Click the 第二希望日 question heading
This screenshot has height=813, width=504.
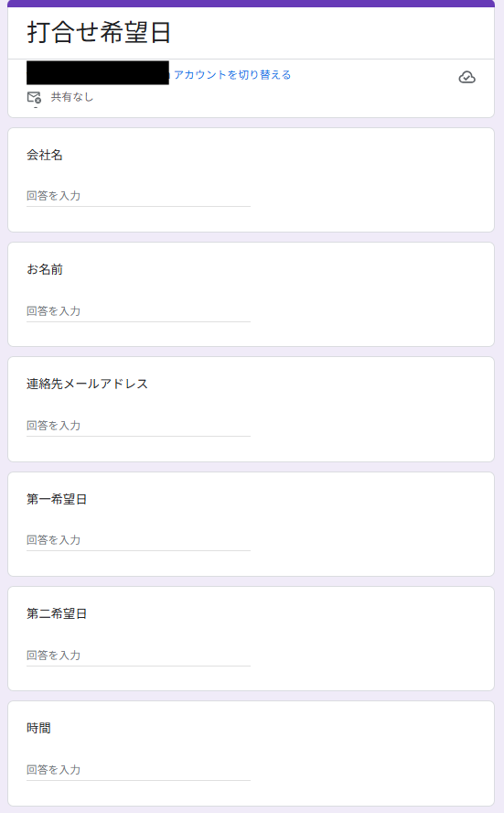coord(57,614)
